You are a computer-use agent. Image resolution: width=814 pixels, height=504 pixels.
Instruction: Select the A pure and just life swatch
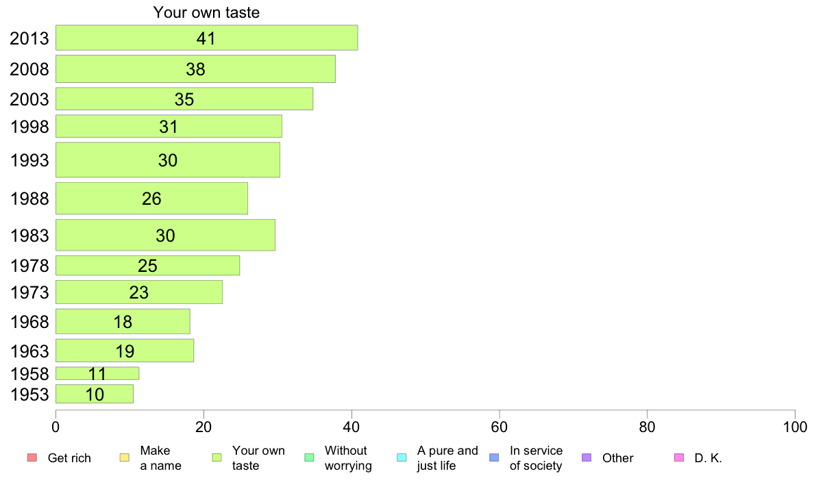click(x=402, y=458)
